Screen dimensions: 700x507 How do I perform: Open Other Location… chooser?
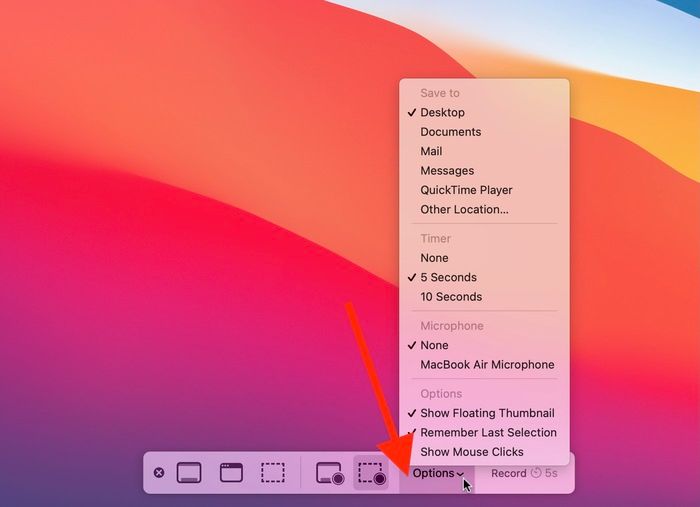point(464,209)
